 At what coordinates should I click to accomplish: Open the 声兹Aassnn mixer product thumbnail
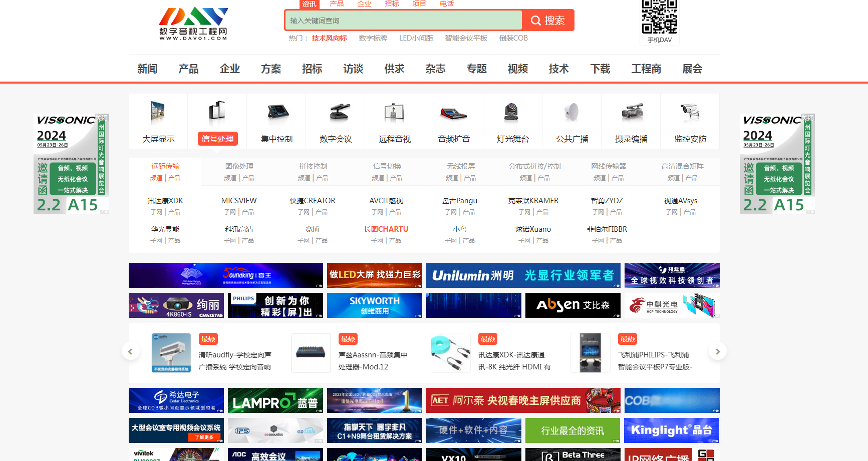pos(311,353)
